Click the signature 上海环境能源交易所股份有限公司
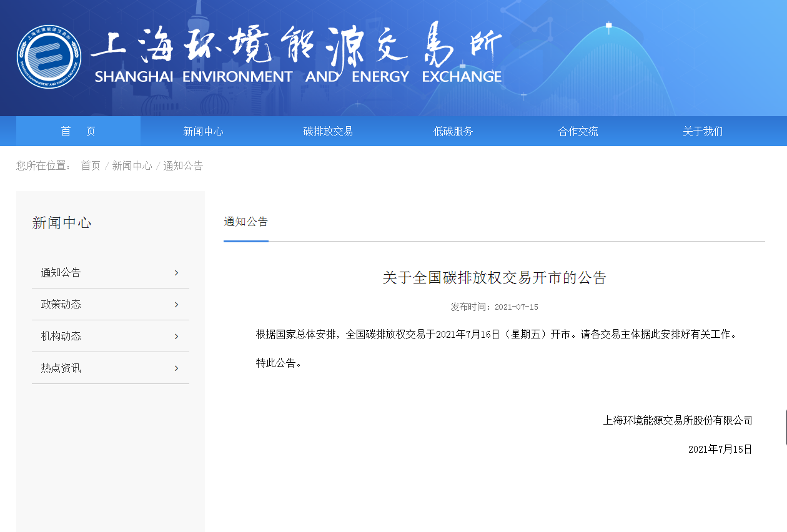This screenshot has width=787, height=532. point(678,420)
